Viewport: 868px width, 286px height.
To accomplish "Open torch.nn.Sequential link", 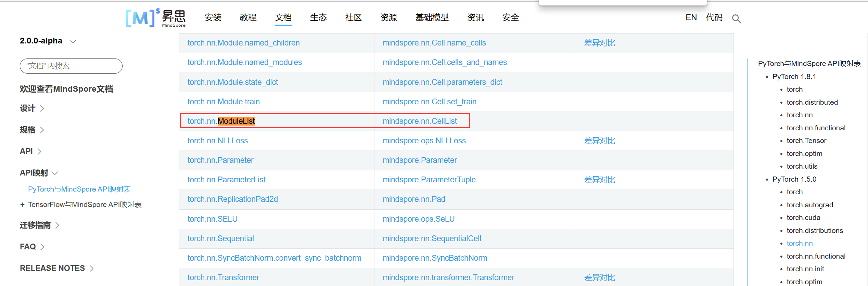I will pos(221,238).
